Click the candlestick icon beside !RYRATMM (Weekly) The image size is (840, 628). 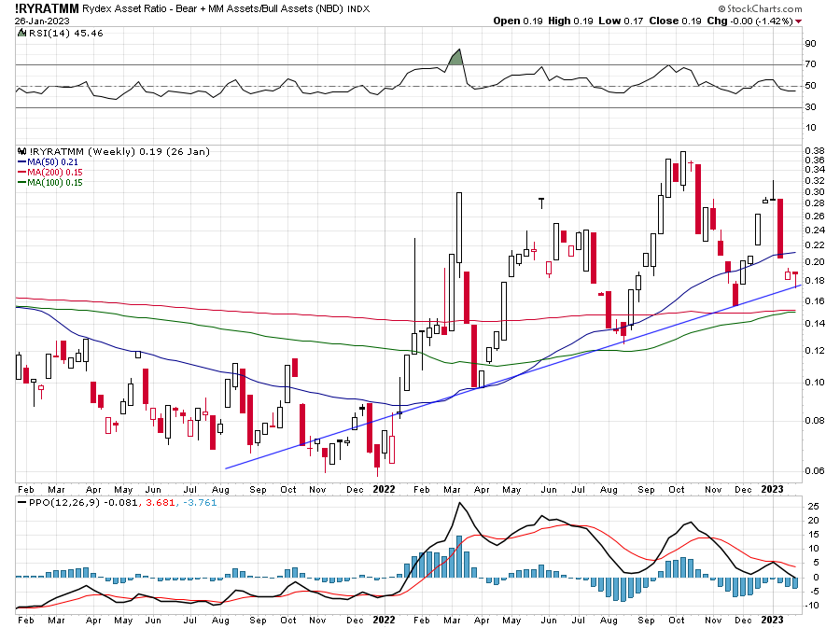coord(22,151)
